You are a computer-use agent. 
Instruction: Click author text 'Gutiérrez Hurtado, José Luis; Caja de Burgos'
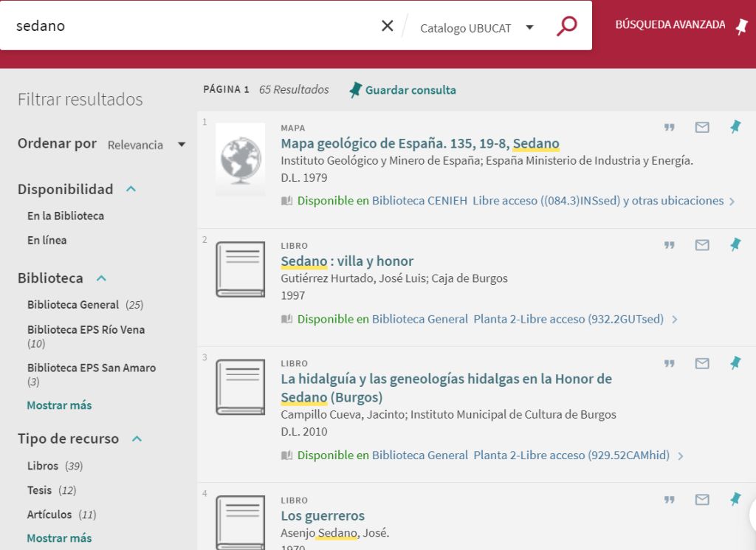(394, 278)
